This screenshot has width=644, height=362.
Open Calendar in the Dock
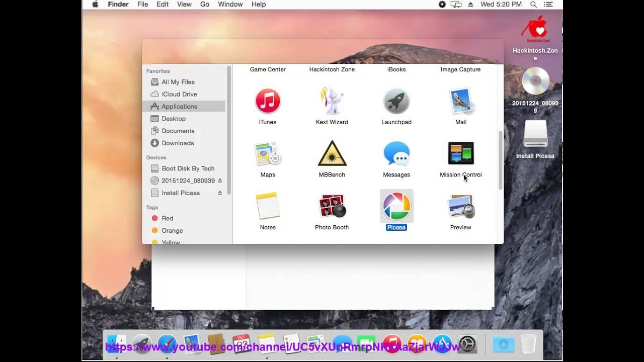[x=242, y=344]
